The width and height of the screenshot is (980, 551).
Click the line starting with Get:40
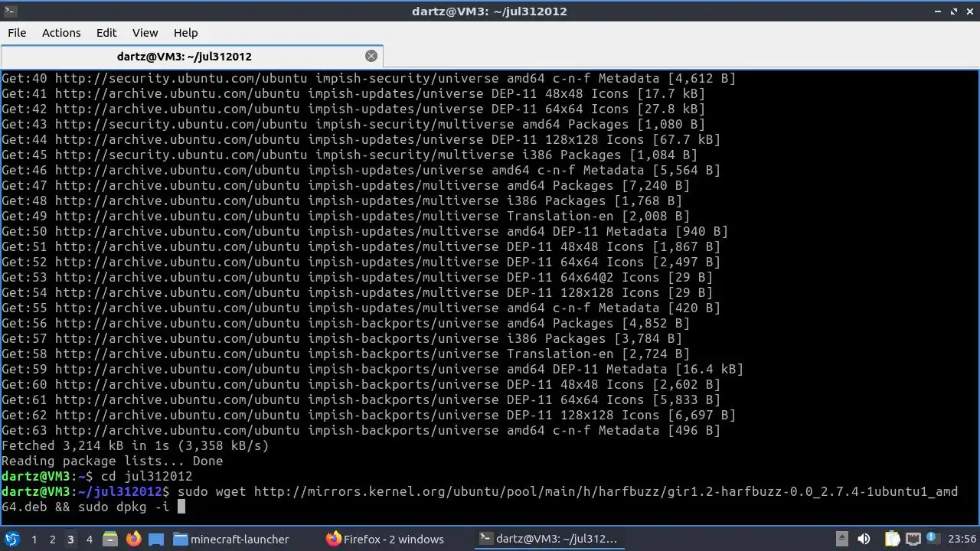[368, 78]
